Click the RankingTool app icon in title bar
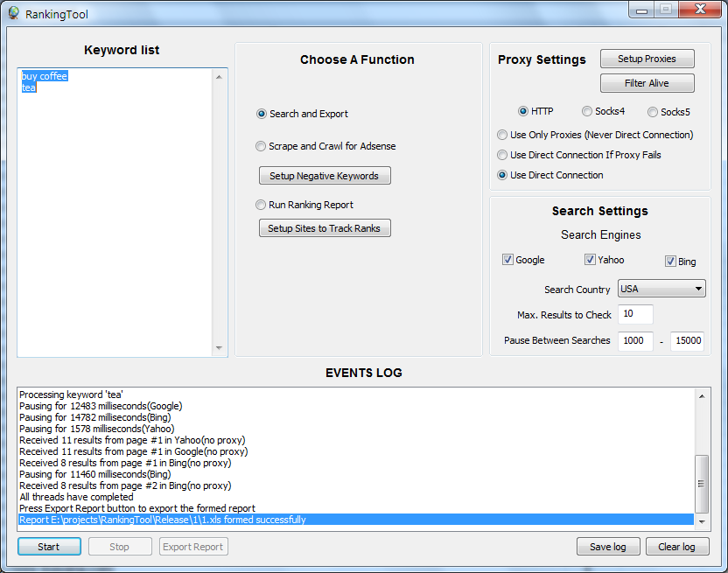This screenshot has height=573, width=728. tap(13, 13)
